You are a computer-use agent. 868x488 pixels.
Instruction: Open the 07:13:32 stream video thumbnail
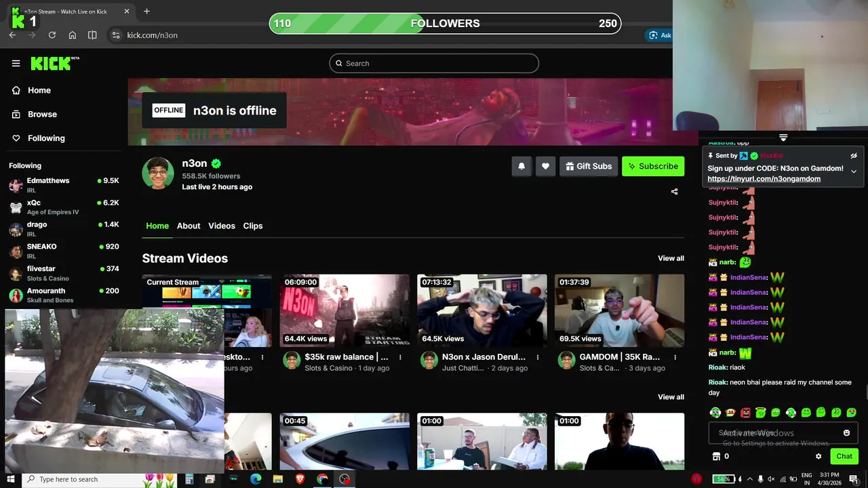[x=482, y=310]
